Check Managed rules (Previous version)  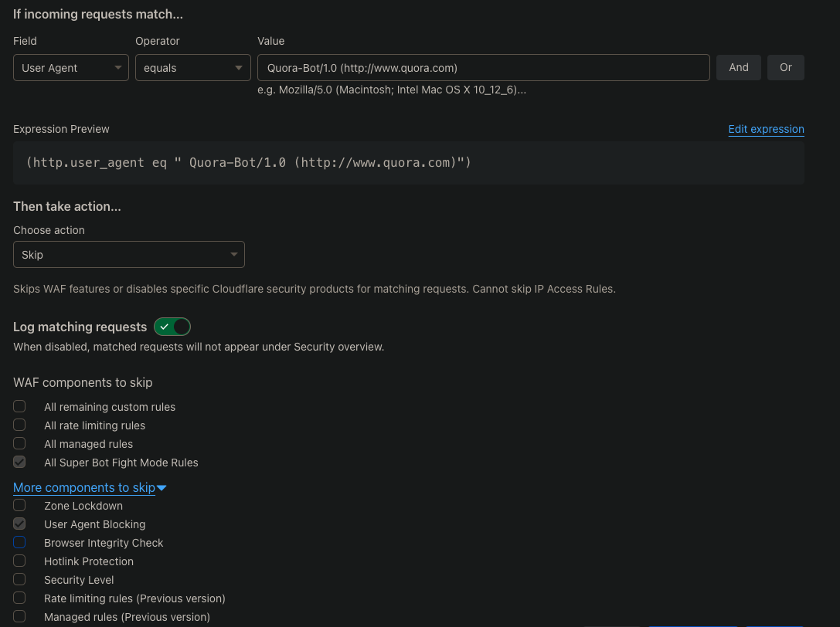pos(19,616)
